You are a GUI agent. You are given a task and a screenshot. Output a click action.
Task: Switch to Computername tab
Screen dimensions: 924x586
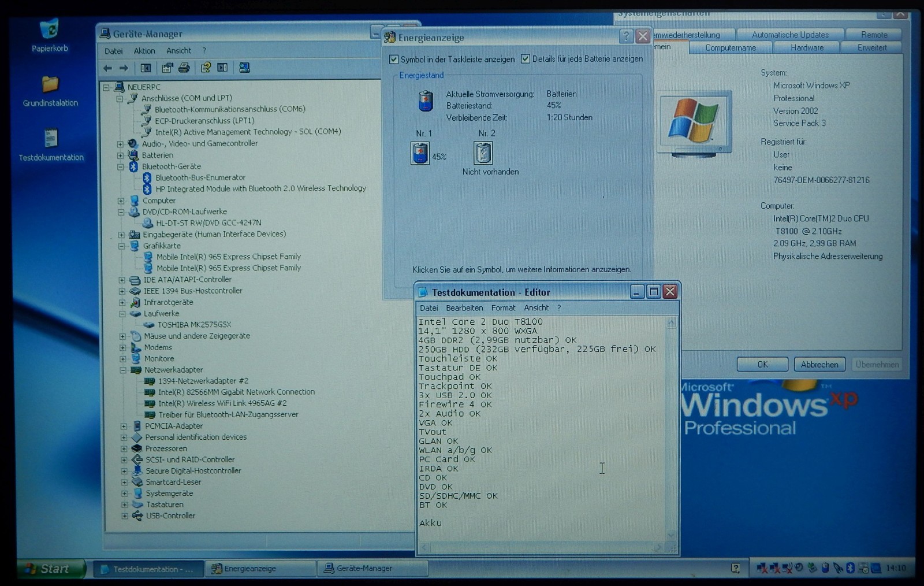731,48
